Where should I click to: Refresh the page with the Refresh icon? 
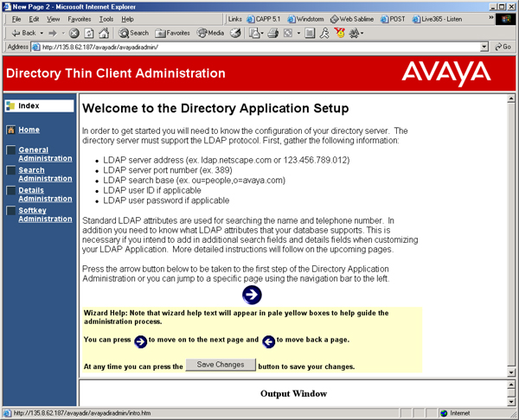[89, 33]
